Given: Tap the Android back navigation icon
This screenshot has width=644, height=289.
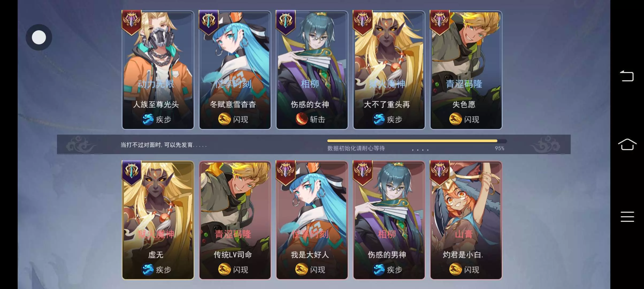Looking at the screenshot, I should pyautogui.click(x=627, y=76).
